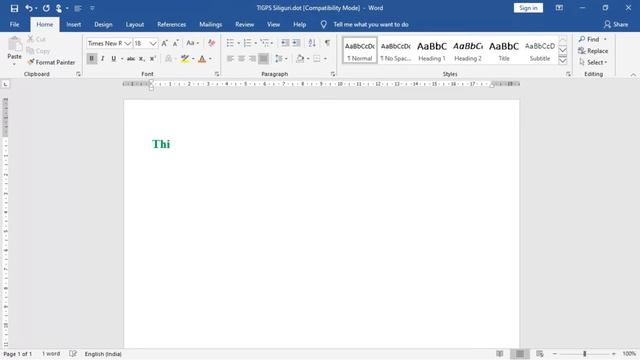Toggle the tab stop selector at ruler corner
Viewport: 640px width, 360px height.
(x=5, y=84)
